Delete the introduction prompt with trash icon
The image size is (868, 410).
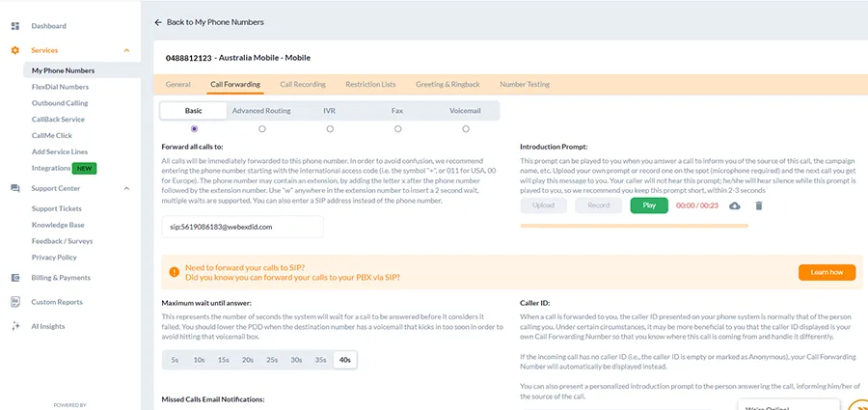pyautogui.click(x=759, y=205)
